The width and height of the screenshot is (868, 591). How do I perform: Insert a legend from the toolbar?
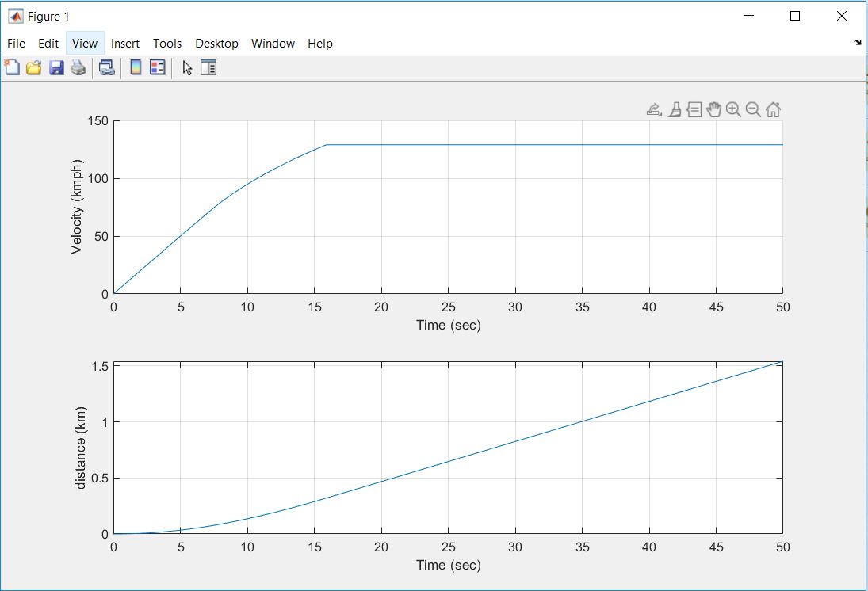click(x=158, y=67)
